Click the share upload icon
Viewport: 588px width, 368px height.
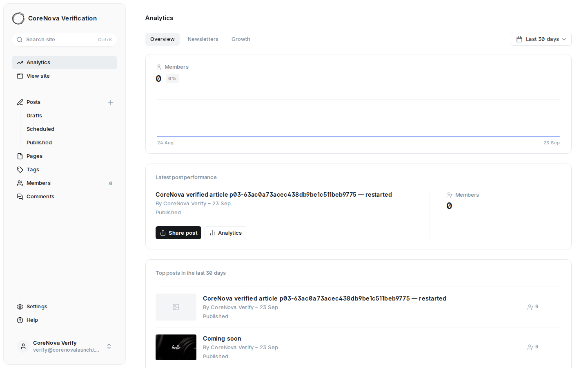point(163,233)
